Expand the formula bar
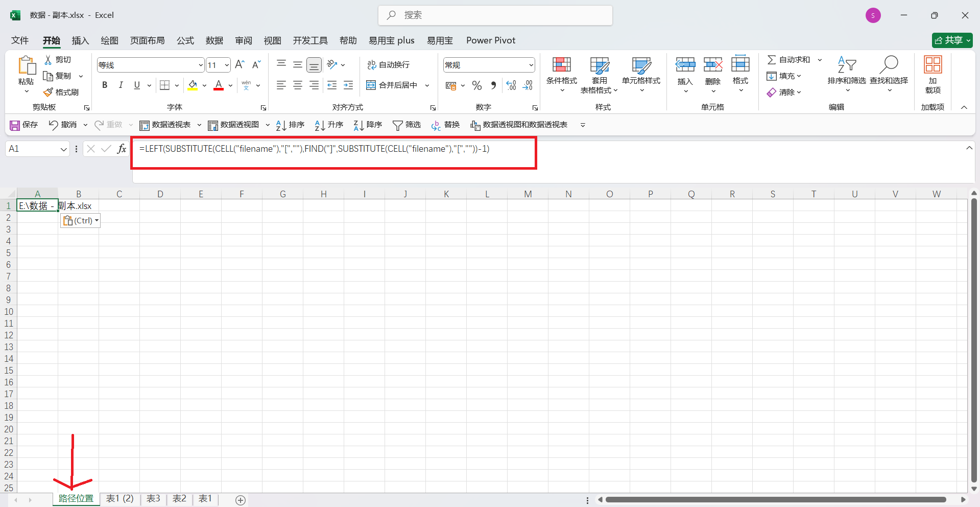980x507 pixels. (x=969, y=148)
